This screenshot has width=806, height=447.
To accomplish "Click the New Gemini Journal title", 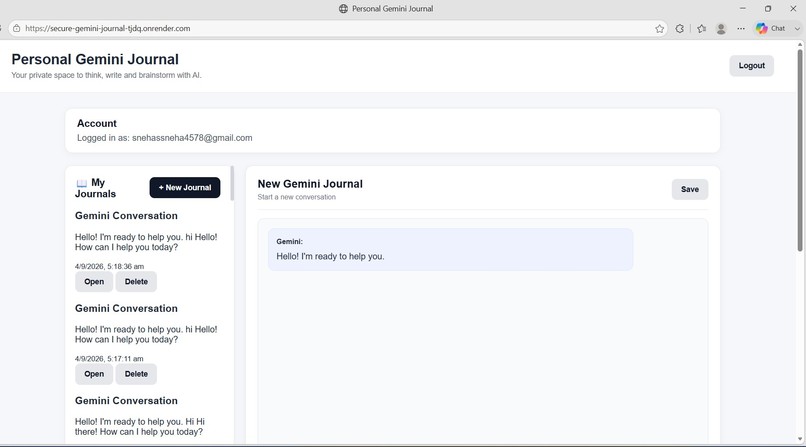I will [x=310, y=184].
